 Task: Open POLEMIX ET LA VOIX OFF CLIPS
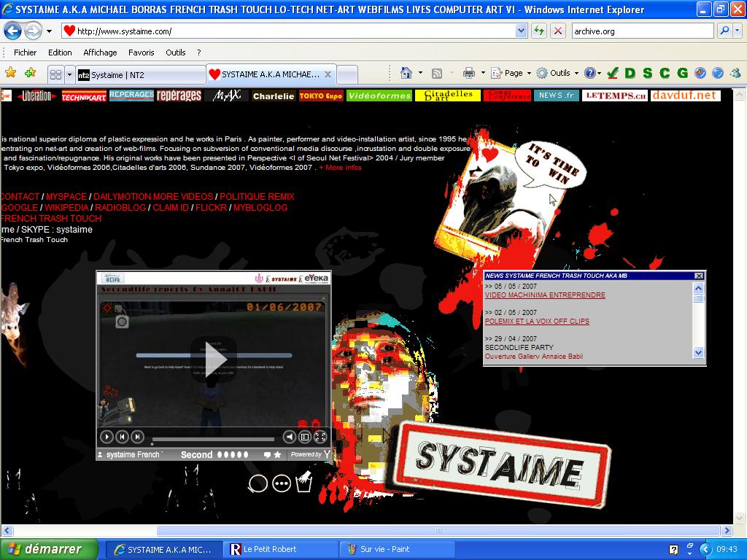click(537, 322)
